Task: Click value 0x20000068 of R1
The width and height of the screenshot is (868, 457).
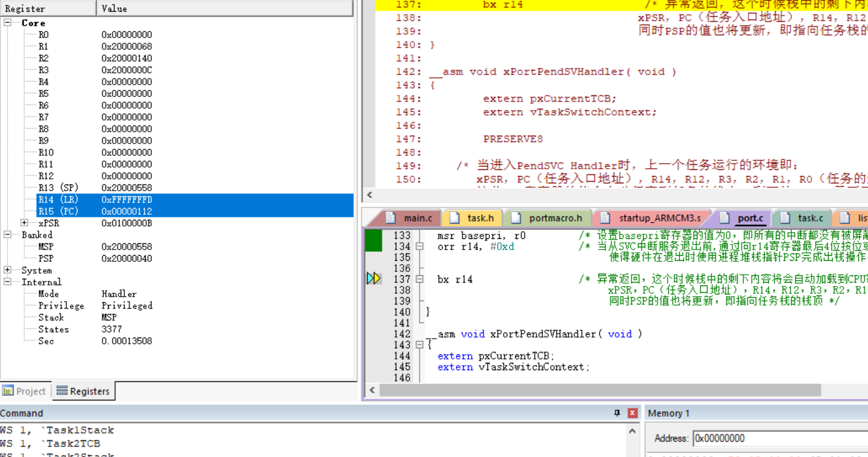Action: [127, 47]
